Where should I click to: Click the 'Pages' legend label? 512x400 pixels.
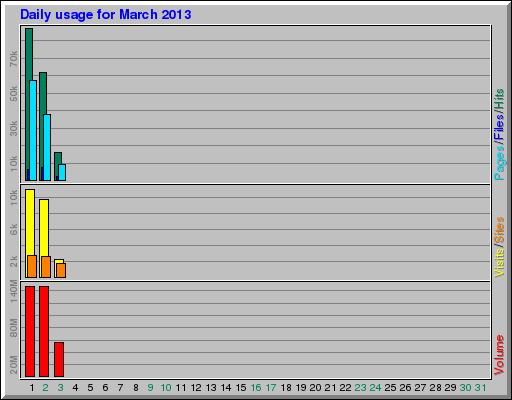click(499, 163)
